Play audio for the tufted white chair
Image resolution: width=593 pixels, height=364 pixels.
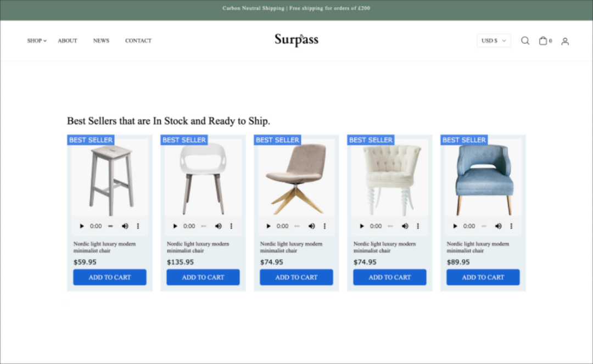[361, 226]
